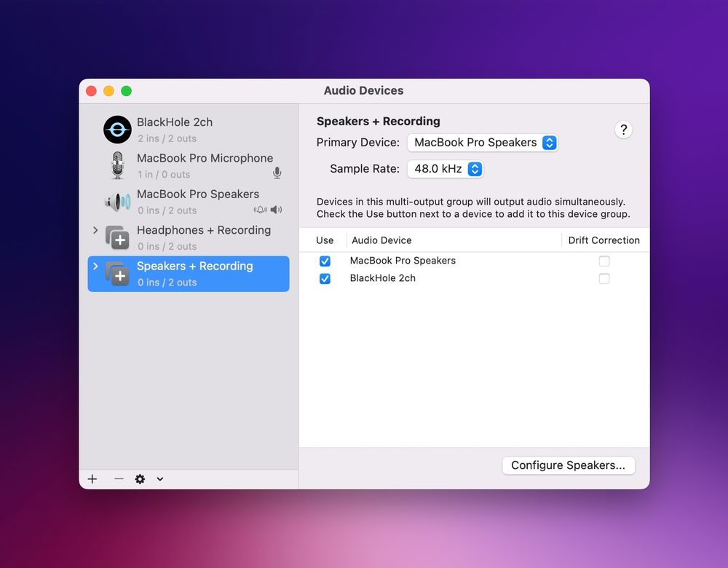The image size is (728, 568).
Task: Close the Audio Devices window
Action: click(x=91, y=91)
